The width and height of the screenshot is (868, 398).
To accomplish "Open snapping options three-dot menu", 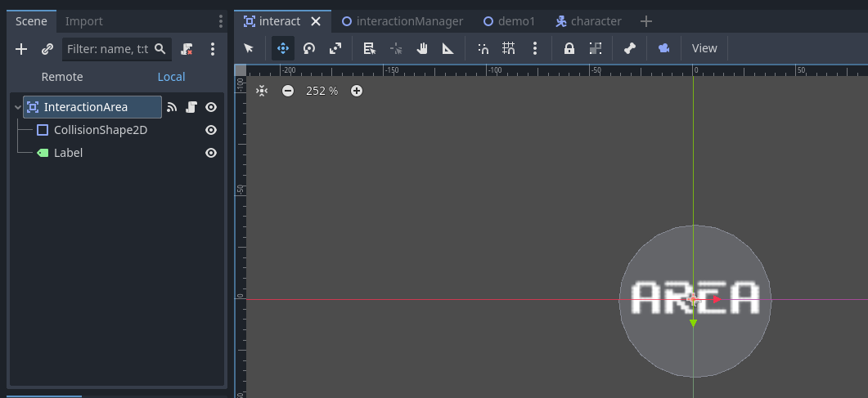I will (535, 48).
